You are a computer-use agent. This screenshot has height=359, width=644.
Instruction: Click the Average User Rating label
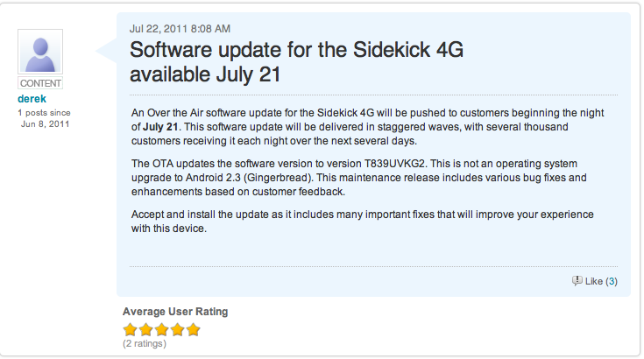point(175,311)
